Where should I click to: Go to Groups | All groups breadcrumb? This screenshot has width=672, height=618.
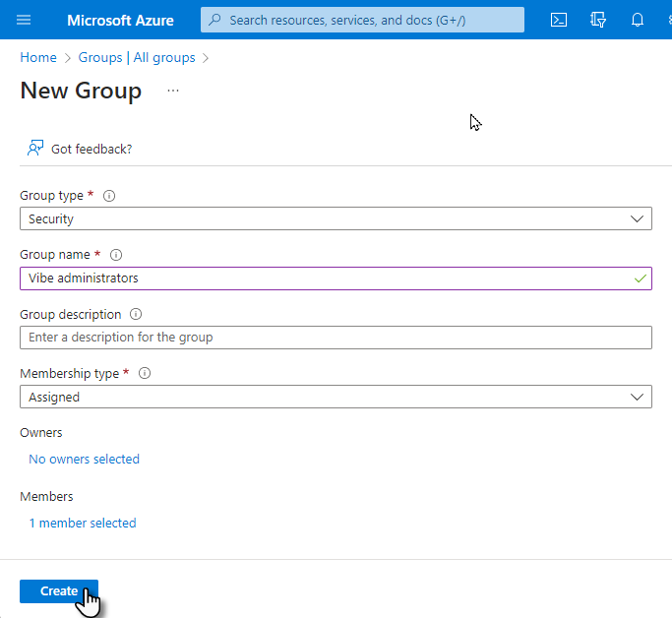137,57
